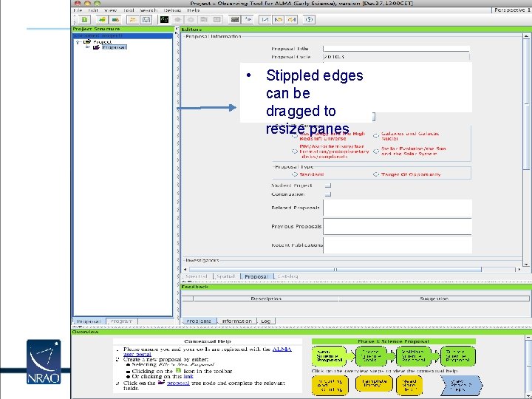Open the Tool menu

[x=129, y=10]
